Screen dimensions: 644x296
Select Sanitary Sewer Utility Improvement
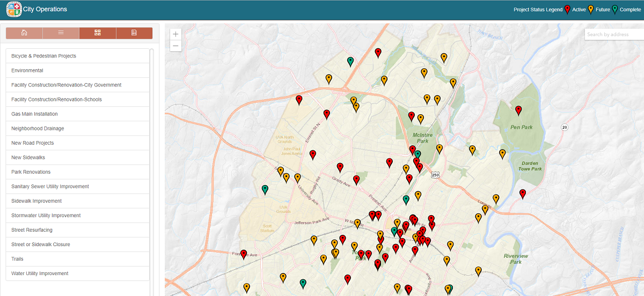pos(77,186)
